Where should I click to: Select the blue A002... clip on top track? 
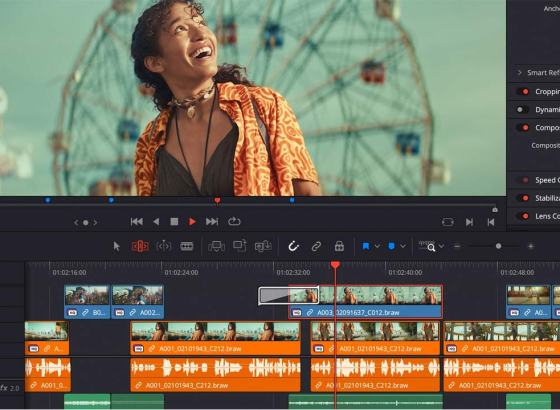coord(138,301)
